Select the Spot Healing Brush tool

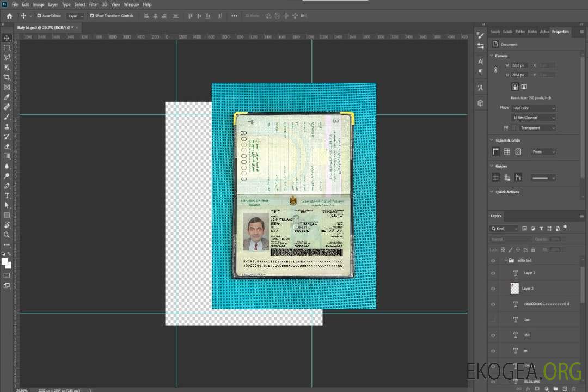[7, 107]
